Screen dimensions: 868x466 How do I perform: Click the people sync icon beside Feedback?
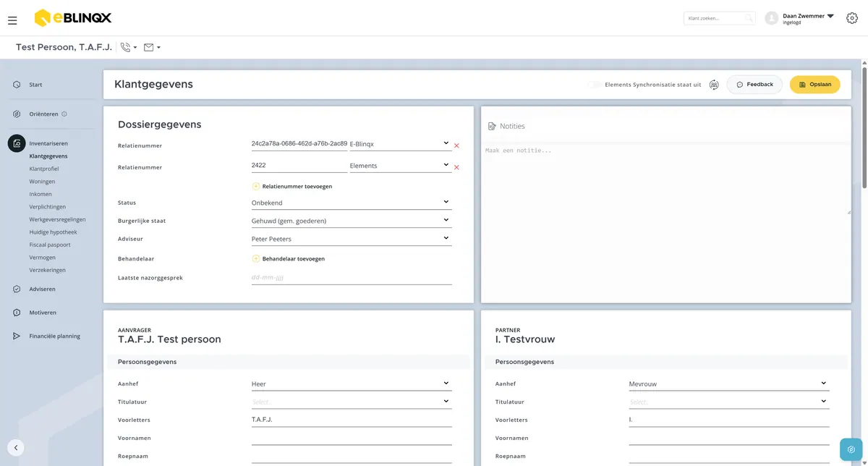point(714,85)
